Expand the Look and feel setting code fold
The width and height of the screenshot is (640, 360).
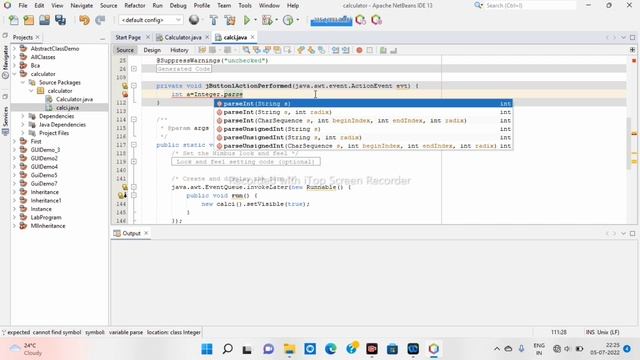[134, 162]
